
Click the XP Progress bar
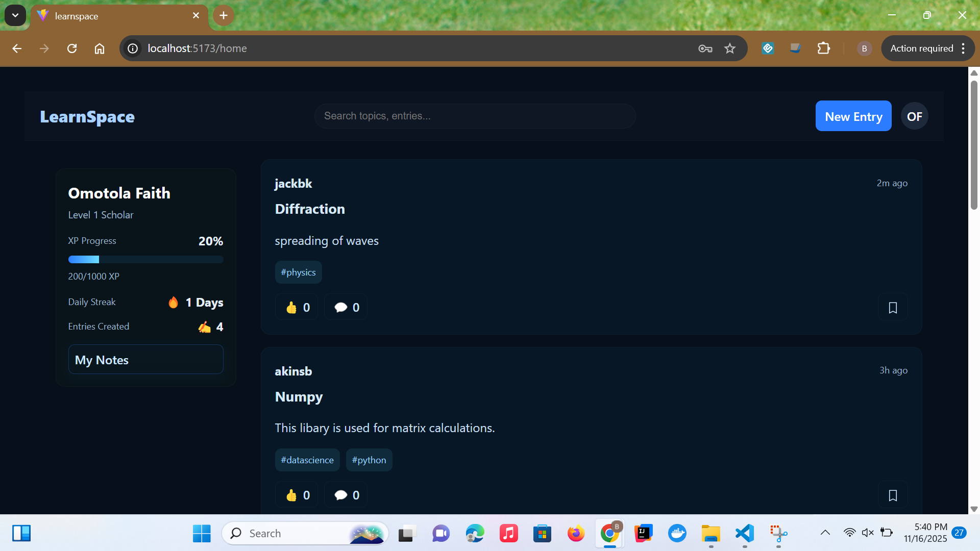click(146, 260)
